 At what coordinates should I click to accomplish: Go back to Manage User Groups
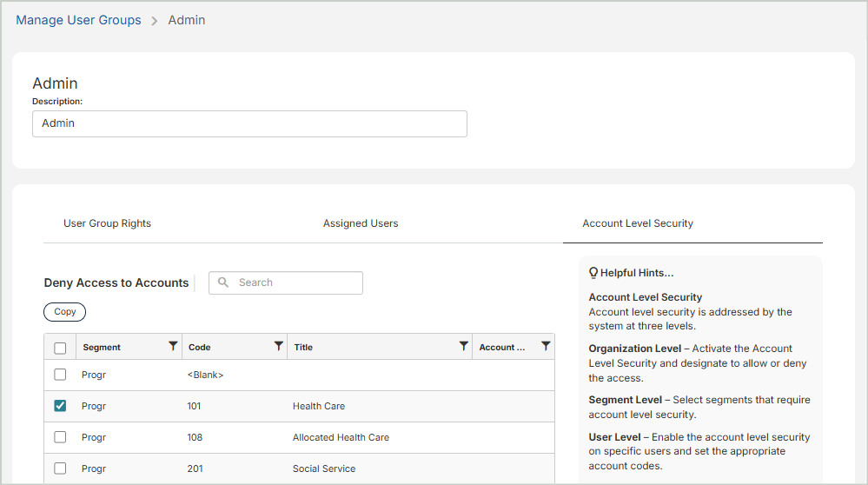click(x=78, y=20)
